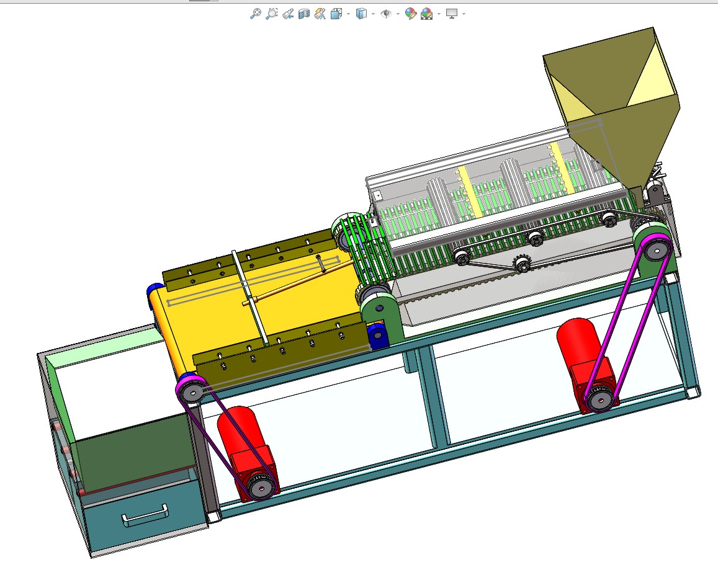Expand the Hide/Show Items dropdown arrow

398,14
